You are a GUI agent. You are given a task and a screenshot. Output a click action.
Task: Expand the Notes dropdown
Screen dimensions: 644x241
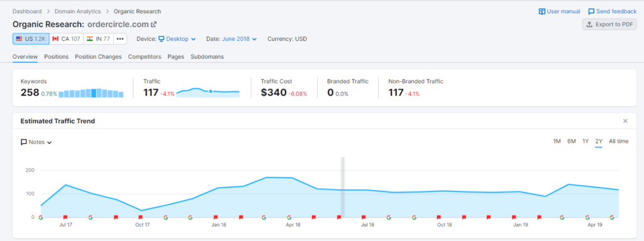36,142
